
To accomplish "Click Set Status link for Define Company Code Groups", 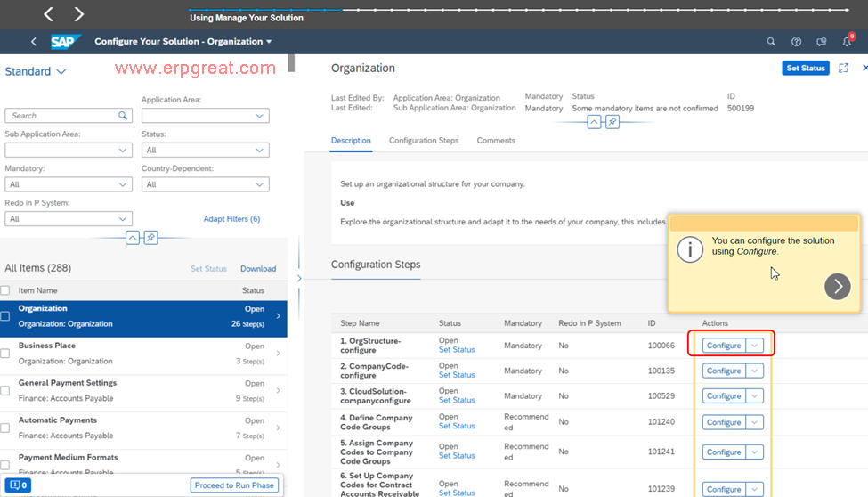I will [457, 426].
